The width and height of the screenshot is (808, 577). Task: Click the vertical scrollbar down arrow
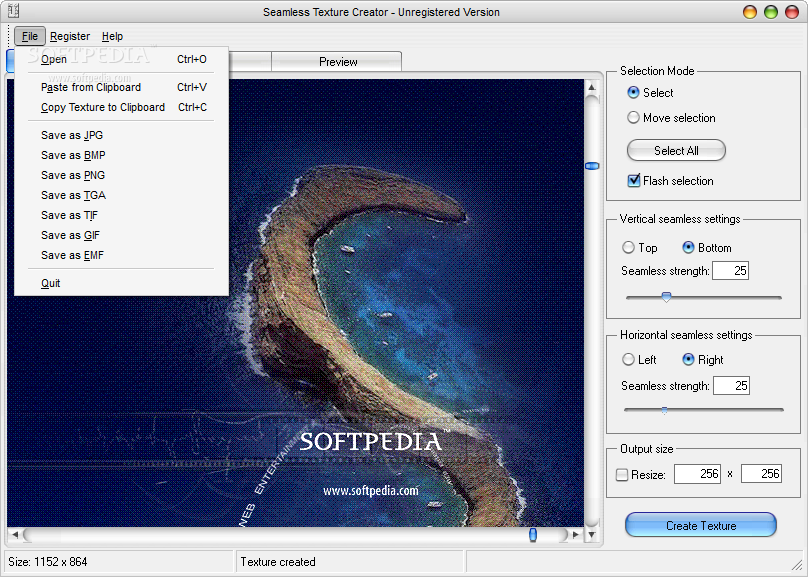[x=592, y=535]
